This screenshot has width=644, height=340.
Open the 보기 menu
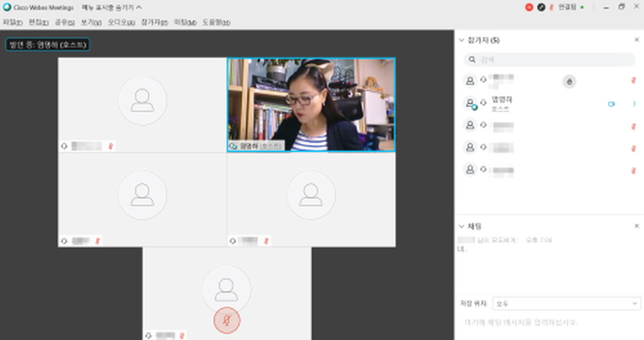91,22
